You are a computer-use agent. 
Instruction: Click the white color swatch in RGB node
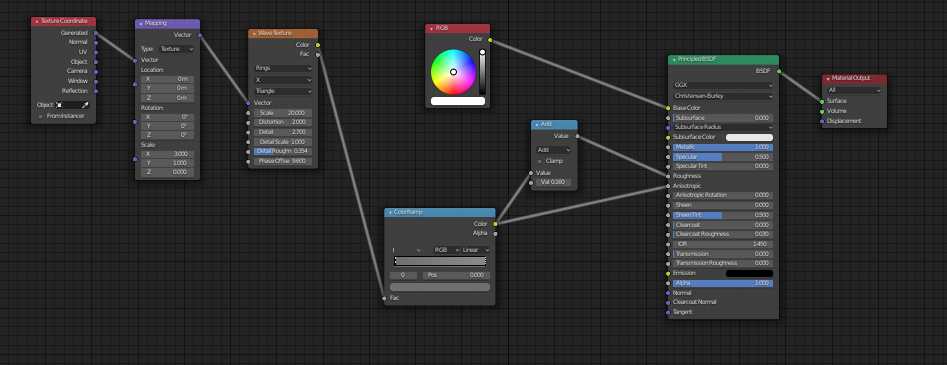[x=458, y=101]
